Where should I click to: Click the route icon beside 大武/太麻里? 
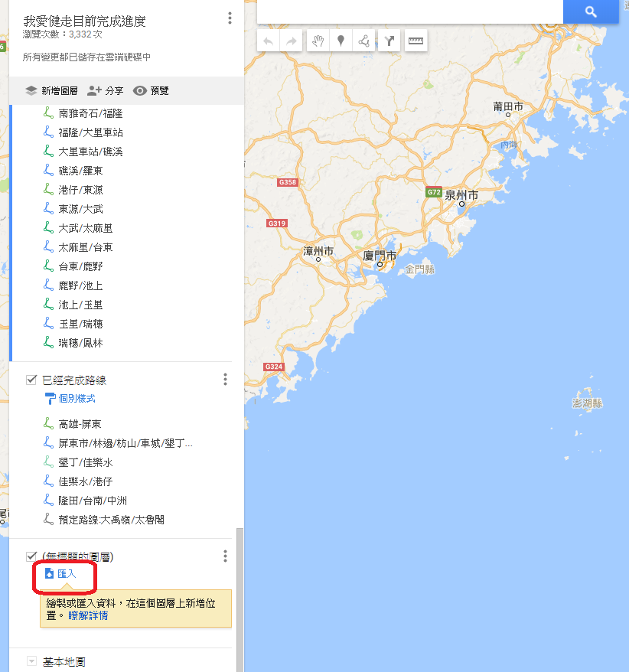48,228
